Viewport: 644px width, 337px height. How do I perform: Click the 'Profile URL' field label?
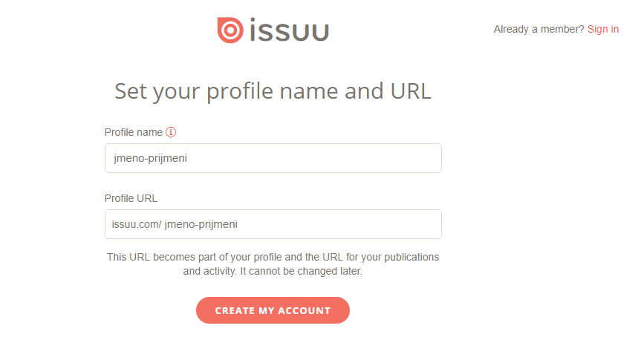pyautogui.click(x=131, y=198)
